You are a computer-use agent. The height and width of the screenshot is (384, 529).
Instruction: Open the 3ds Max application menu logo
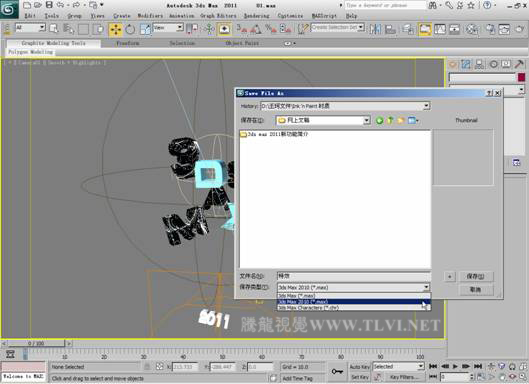click(9, 9)
